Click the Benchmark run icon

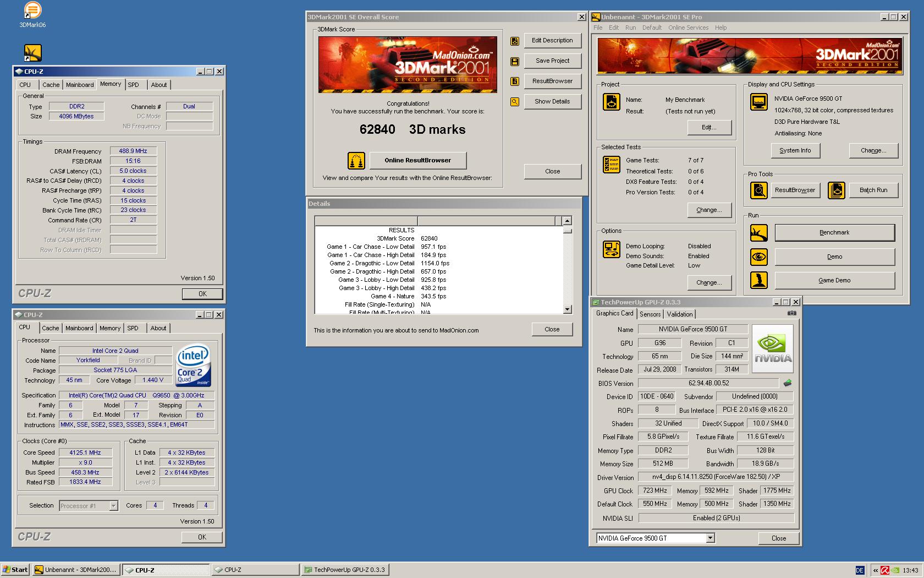[x=759, y=233]
